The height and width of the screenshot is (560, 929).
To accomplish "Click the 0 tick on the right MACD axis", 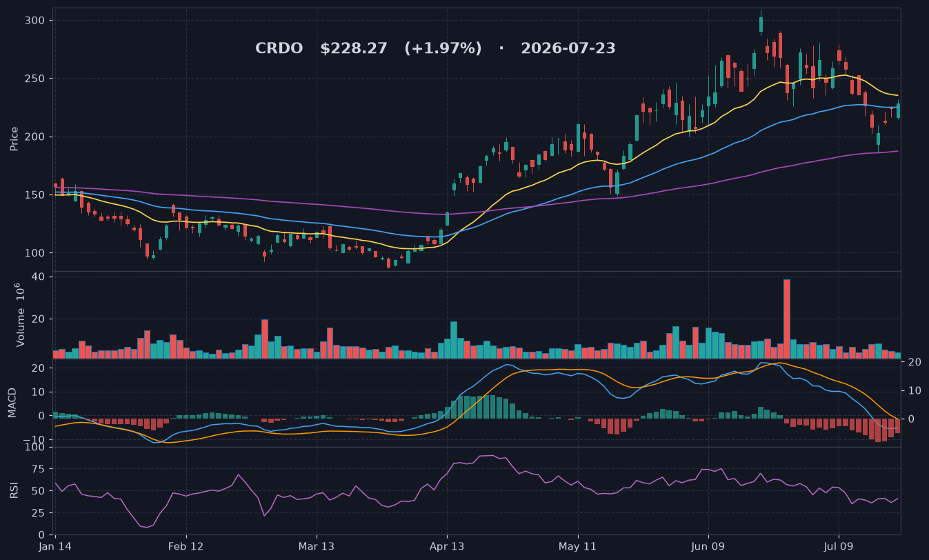I will [x=910, y=419].
